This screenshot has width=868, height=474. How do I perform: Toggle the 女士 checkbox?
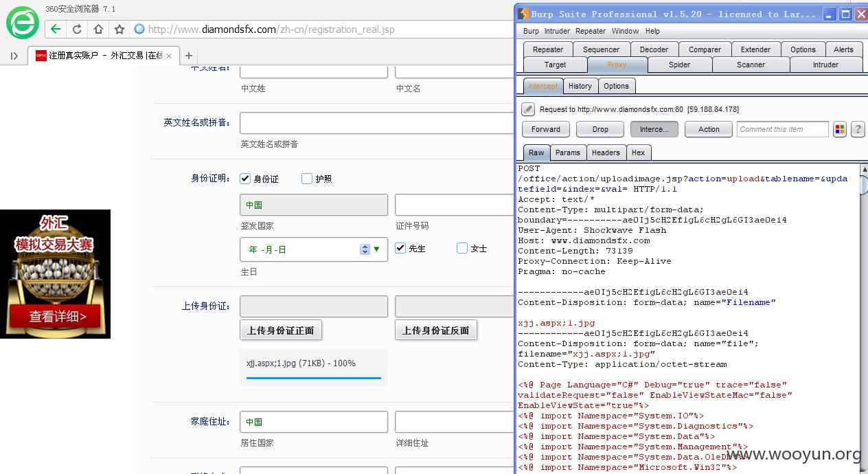pyautogui.click(x=462, y=248)
